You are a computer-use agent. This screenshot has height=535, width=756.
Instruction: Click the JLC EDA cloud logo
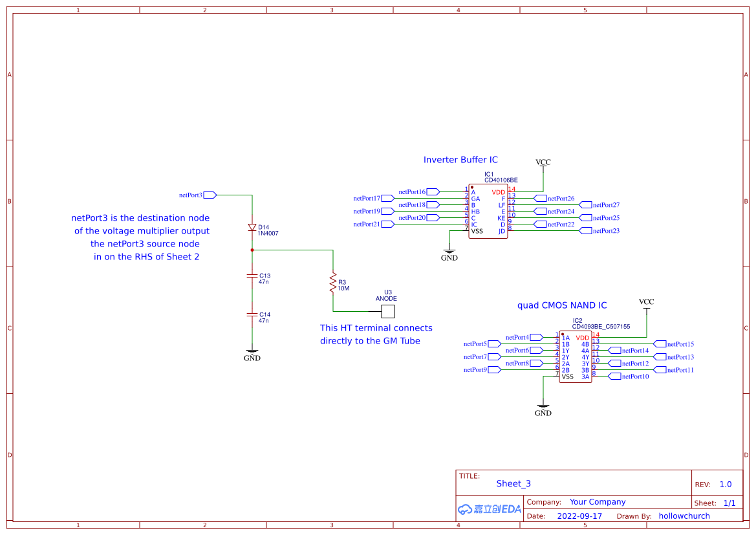pyautogui.click(x=488, y=509)
